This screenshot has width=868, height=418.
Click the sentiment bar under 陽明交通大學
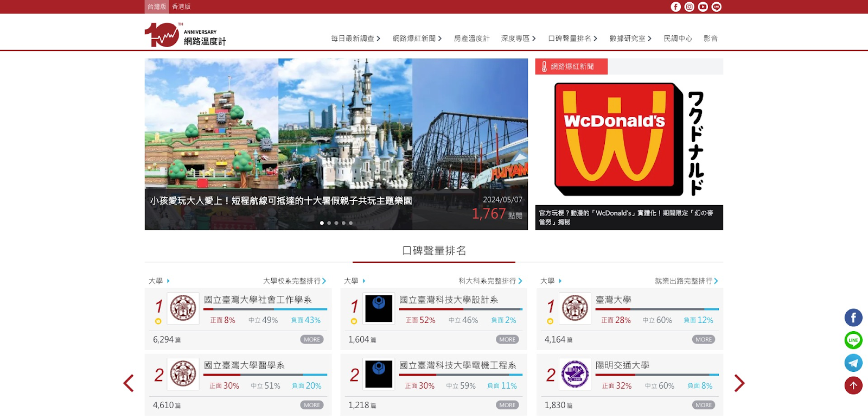click(657, 375)
